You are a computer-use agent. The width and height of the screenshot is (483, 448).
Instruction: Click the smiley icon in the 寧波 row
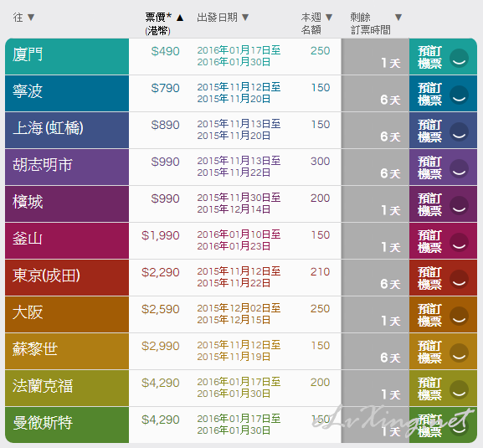(459, 95)
